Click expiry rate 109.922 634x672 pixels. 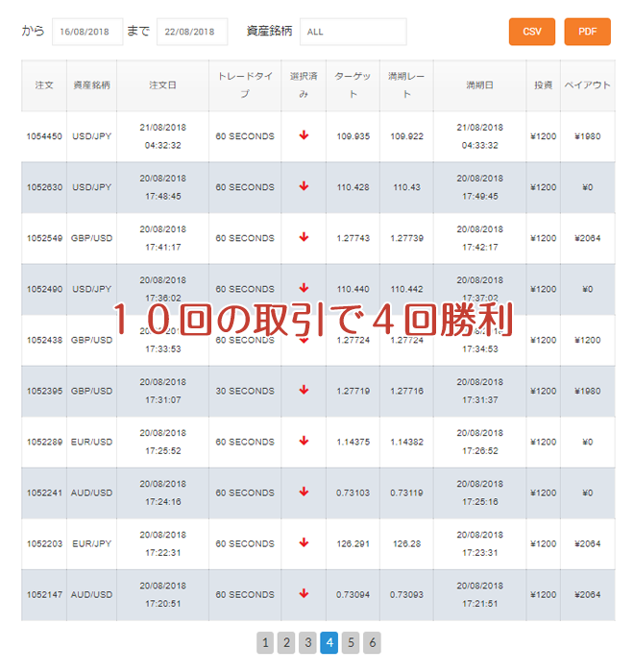click(406, 136)
